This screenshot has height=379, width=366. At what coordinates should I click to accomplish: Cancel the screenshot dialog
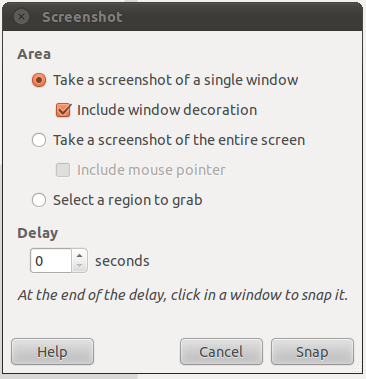click(221, 352)
